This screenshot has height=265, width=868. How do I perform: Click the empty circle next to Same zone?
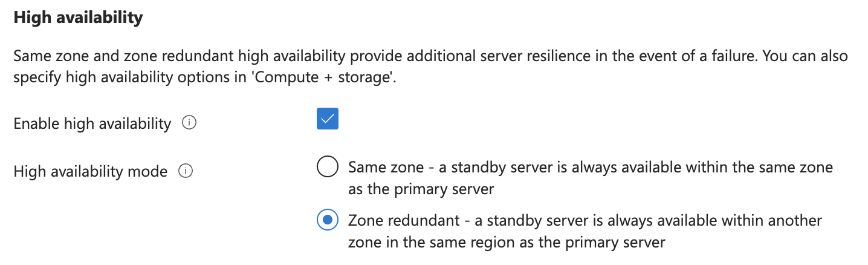(x=328, y=167)
